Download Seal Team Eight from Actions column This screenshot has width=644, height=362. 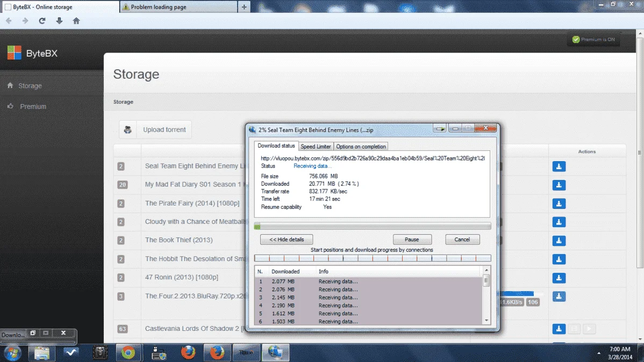pyautogui.click(x=559, y=166)
